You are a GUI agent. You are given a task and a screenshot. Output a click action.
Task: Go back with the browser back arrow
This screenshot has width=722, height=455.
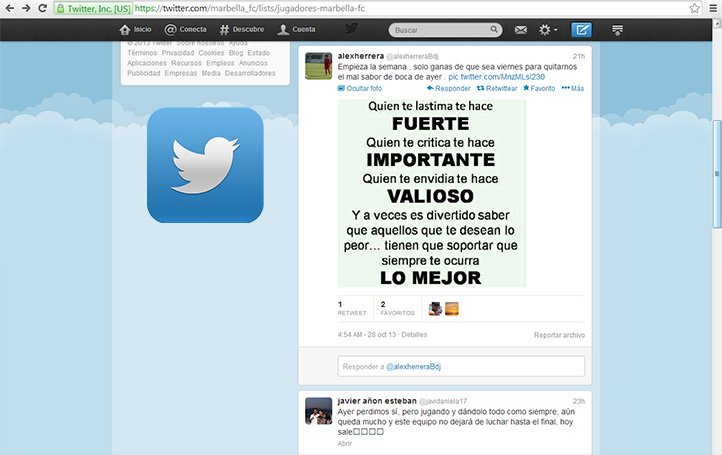point(10,8)
